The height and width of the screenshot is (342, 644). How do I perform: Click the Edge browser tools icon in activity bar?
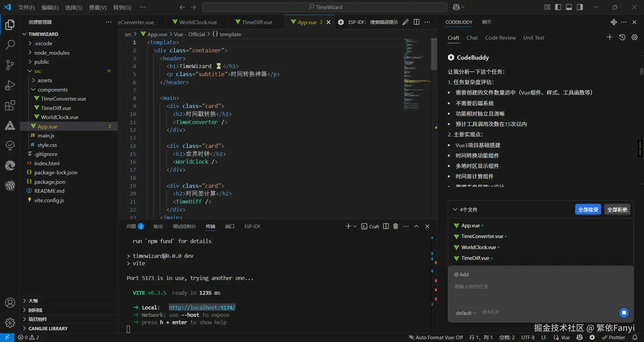pyautogui.click(x=10, y=166)
